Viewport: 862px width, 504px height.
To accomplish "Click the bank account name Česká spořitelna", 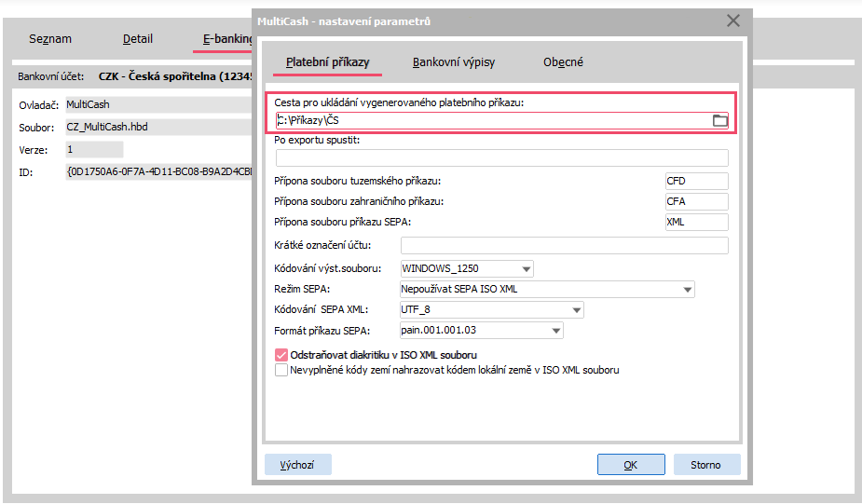I will tap(175, 76).
